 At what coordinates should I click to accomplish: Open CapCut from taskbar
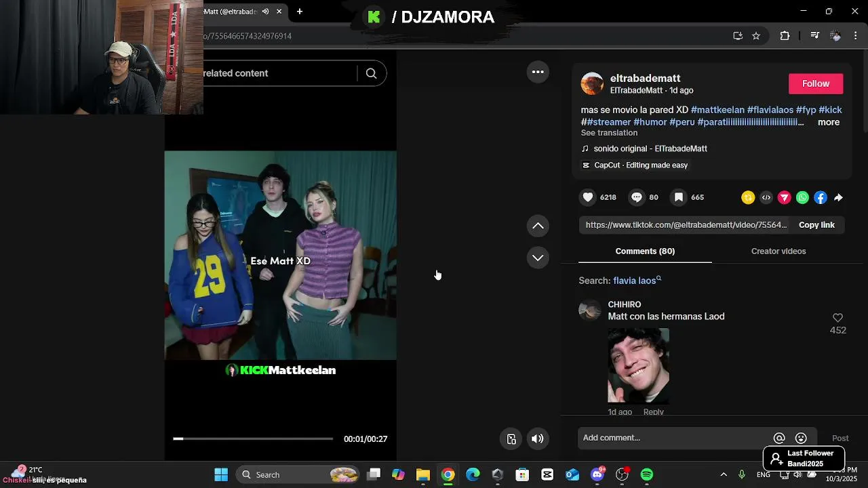pos(547,474)
